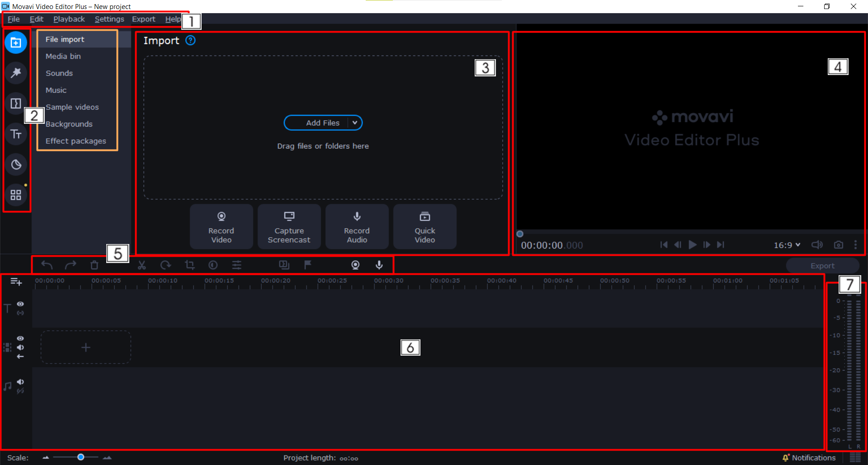Click the Rotate clip icon
Image resolution: width=868 pixels, height=465 pixels.
pyautogui.click(x=166, y=265)
